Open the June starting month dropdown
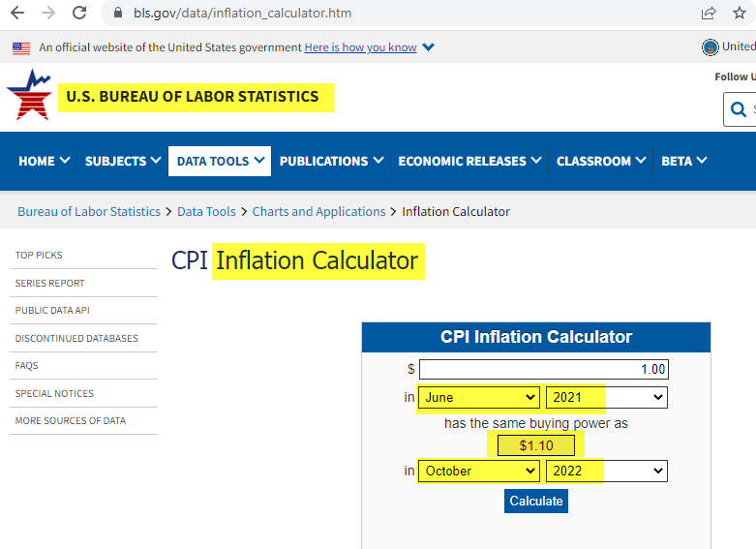Image resolution: width=756 pixels, height=549 pixels. pos(479,398)
